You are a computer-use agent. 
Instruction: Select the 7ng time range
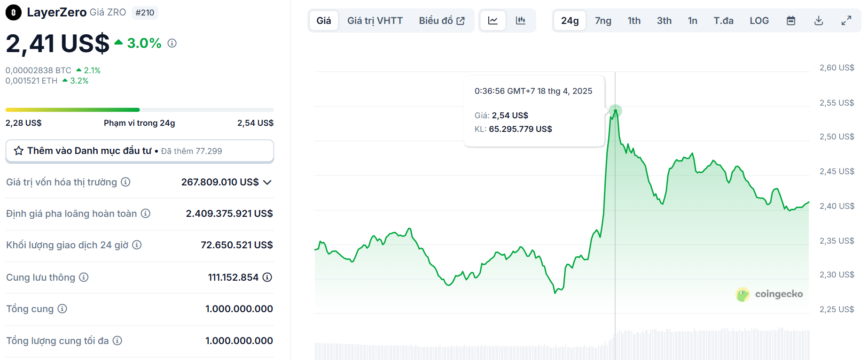tap(603, 21)
